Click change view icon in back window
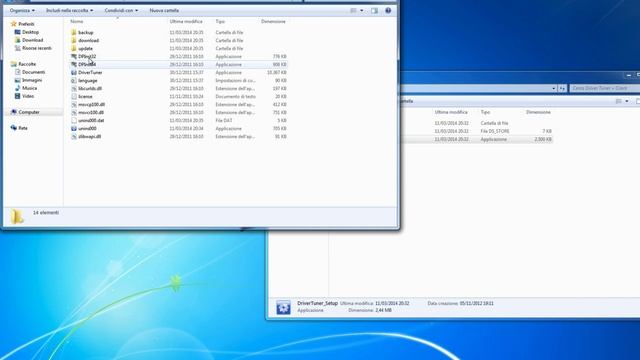The width and height of the screenshot is (640, 360). (618, 101)
